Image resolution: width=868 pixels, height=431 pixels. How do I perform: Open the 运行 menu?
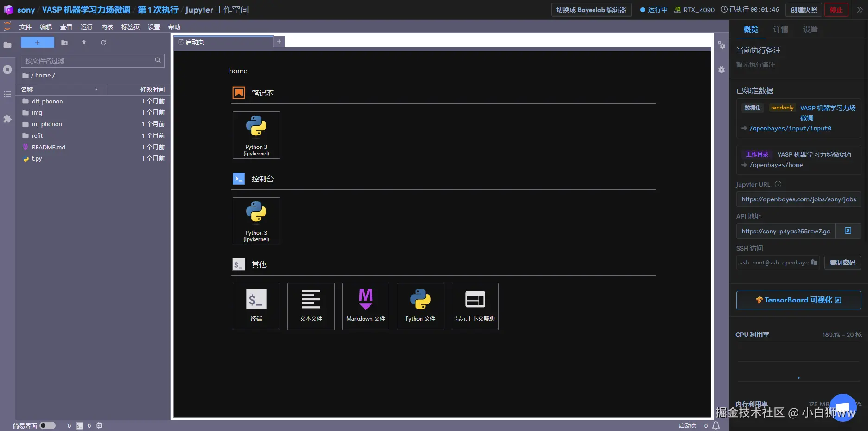(87, 27)
